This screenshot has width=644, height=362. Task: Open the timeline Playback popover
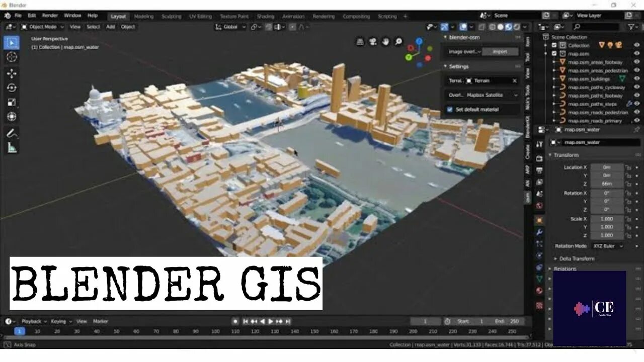[x=33, y=321]
